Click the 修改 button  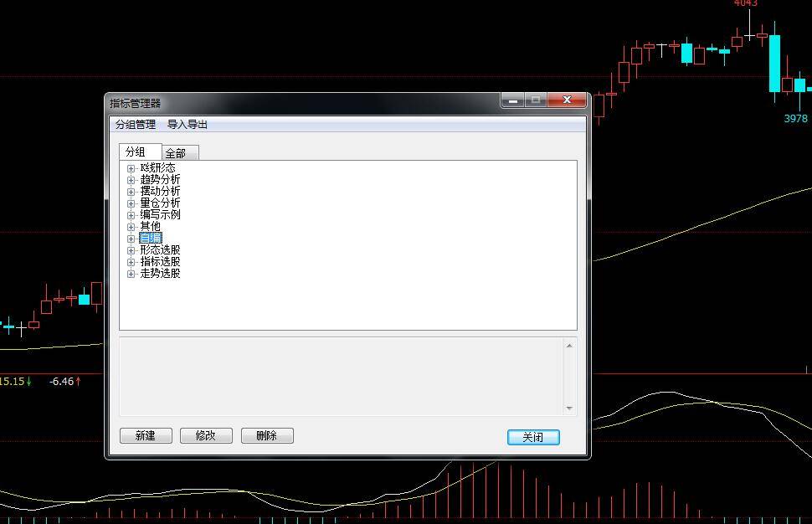206,435
